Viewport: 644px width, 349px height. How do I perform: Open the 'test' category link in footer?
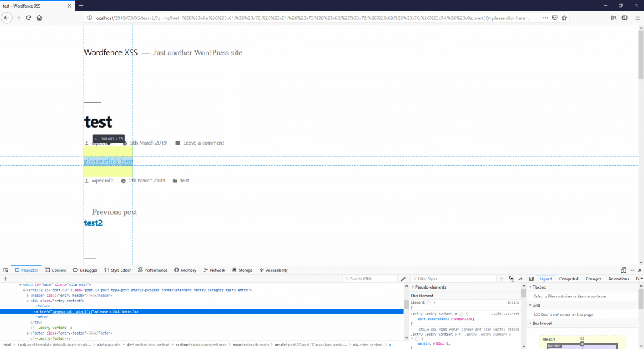tap(185, 180)
